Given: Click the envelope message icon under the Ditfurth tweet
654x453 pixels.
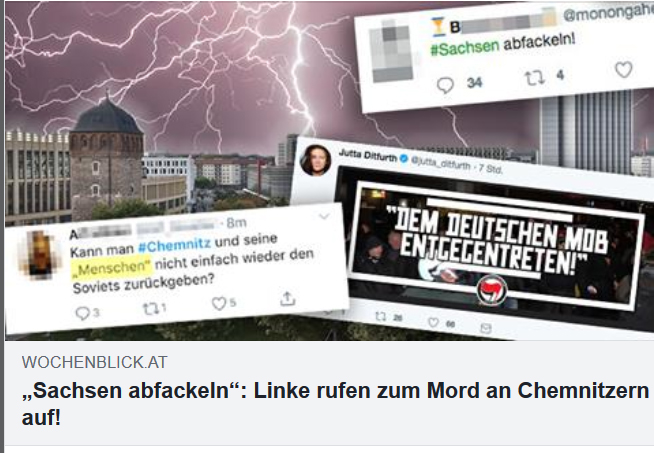Looking at the screenshot, I should tap(485, 328).
